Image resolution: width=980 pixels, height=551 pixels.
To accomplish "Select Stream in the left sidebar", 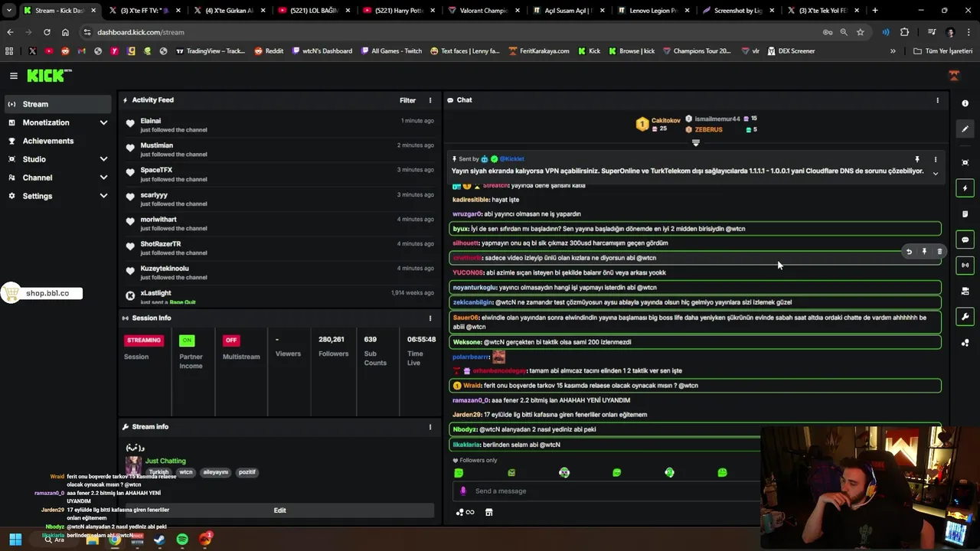I will click(x=58, y=104).
